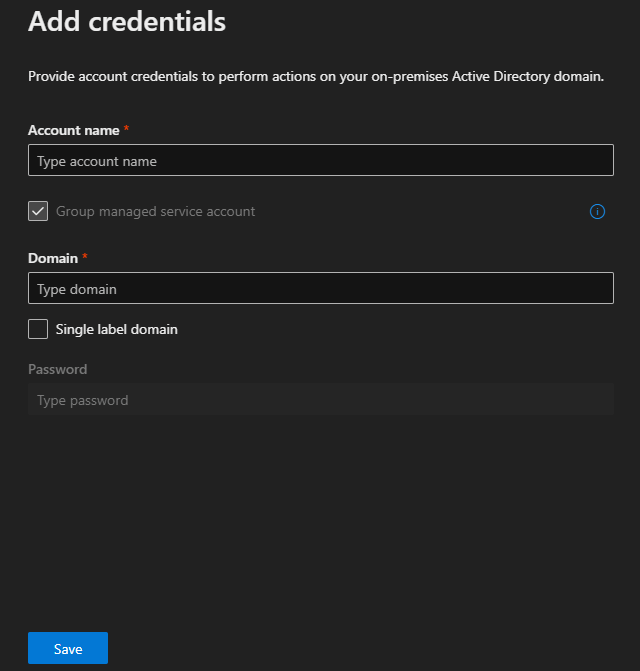
Task: Click the "Account name" field label
Action: [x=73, y=131]
